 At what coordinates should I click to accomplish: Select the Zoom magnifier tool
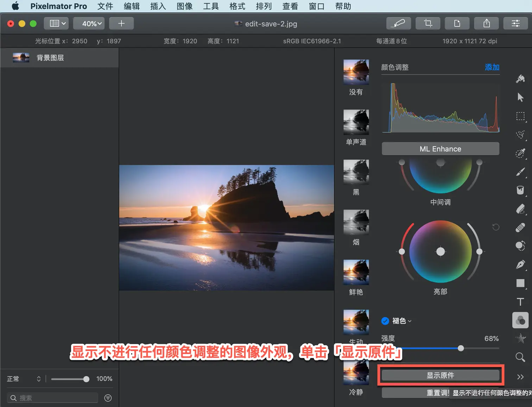(x=520, y=357)
